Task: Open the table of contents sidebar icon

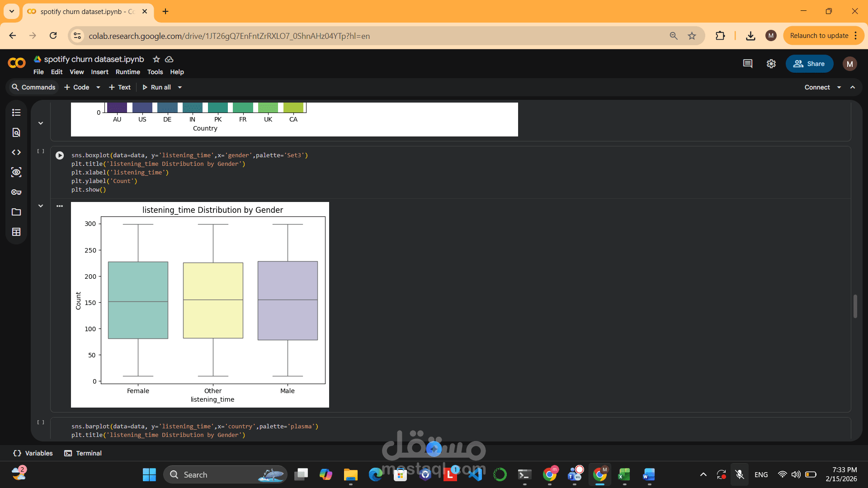Action: point(16,113)
